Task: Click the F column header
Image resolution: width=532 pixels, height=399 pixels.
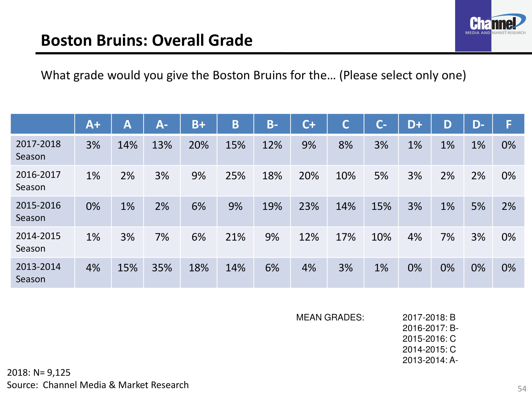Action: (508, 124)
